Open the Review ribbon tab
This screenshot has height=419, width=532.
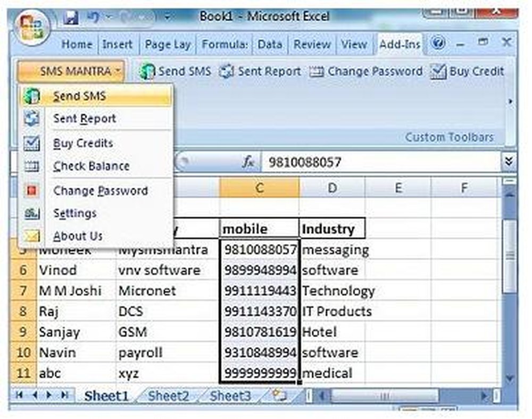coord(312,45)
